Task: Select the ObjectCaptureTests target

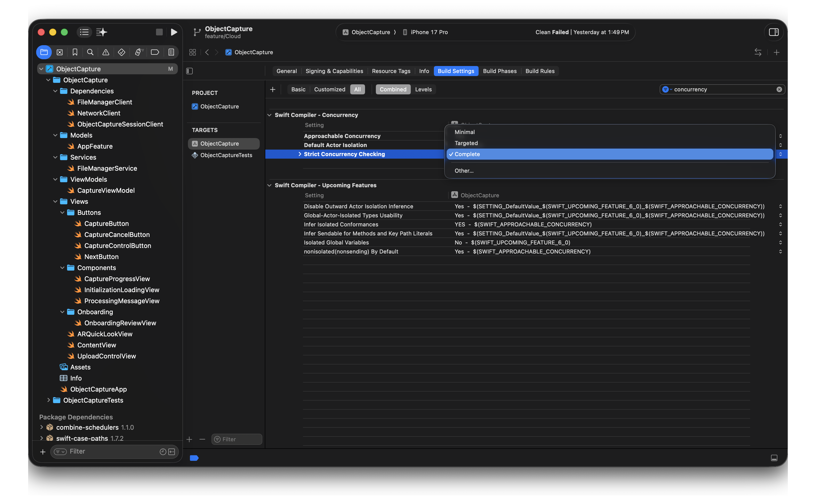Action: (226, 155)
